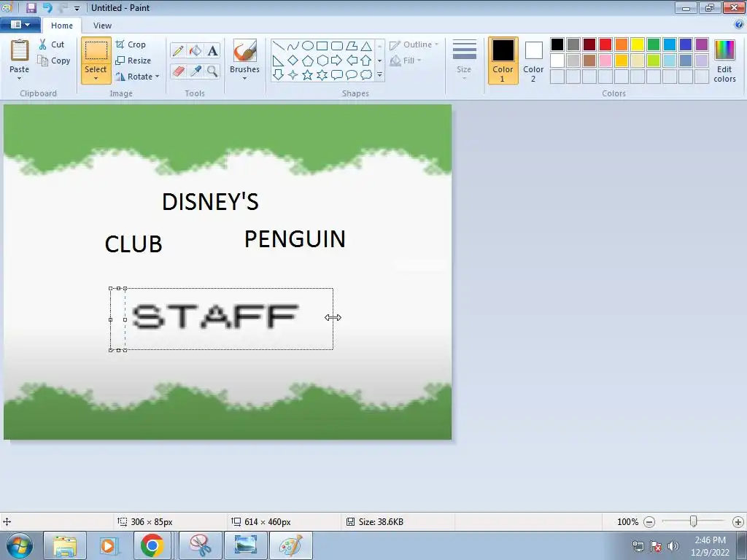Cut the current selection

[52, 44]
